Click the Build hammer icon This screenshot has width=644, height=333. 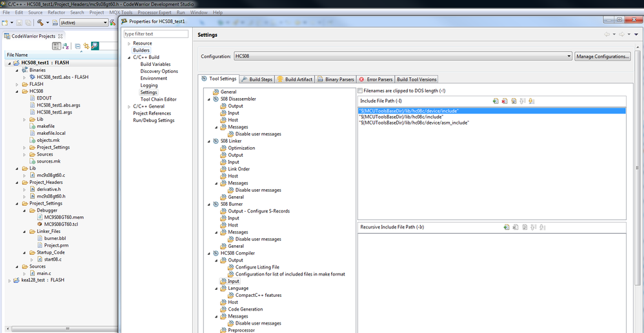[40, 23]
